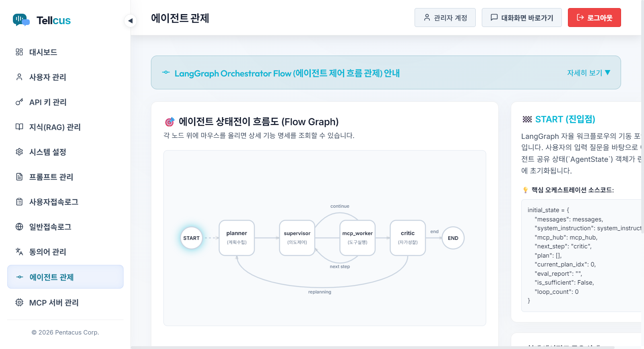Open 지식(RAG) 관리 menu
Image resolution: width=644 pixels, height=349 pixels.
tap(65, 127)
